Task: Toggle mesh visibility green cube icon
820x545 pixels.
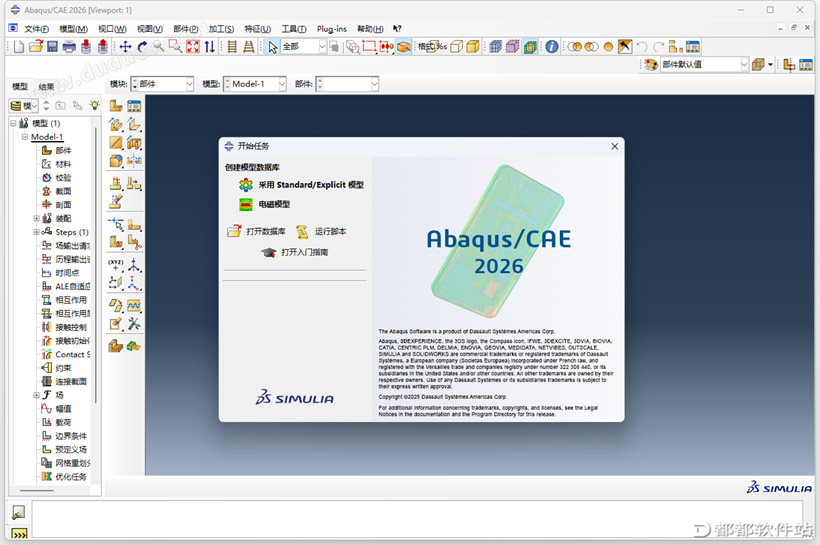Action: 530,47
